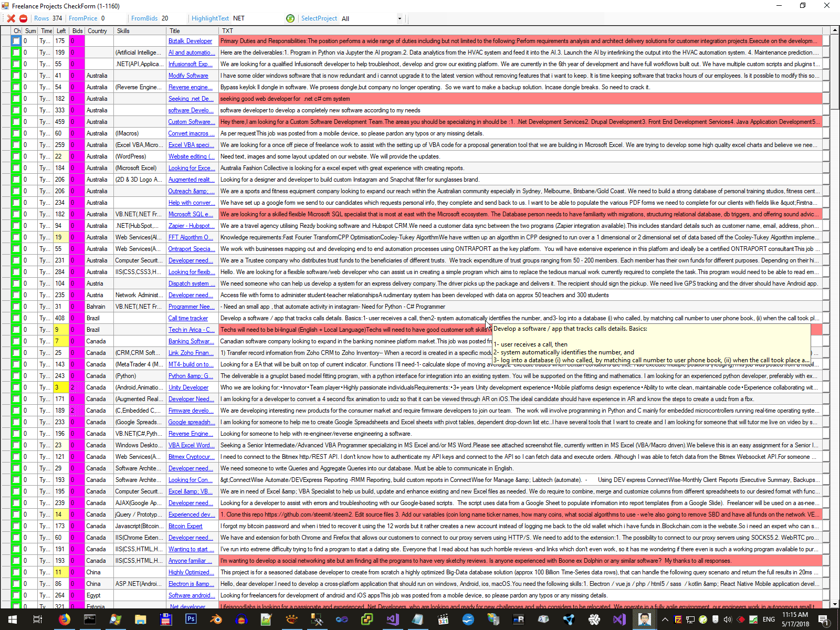Open the taskbar clock showing 11:15 AM
840x630 pixels.
tap(795, 619)
